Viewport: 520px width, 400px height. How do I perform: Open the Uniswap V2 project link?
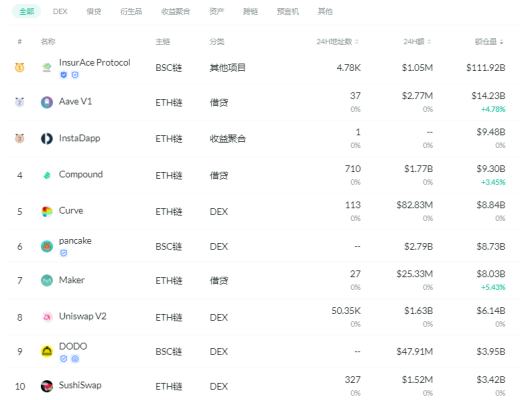(82, 316)
